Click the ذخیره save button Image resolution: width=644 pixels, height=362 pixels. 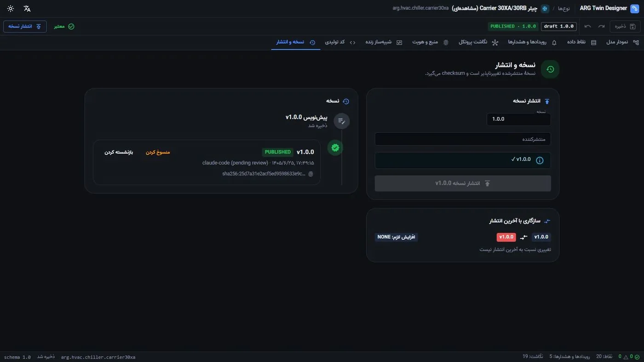click(x=625, y=27)
